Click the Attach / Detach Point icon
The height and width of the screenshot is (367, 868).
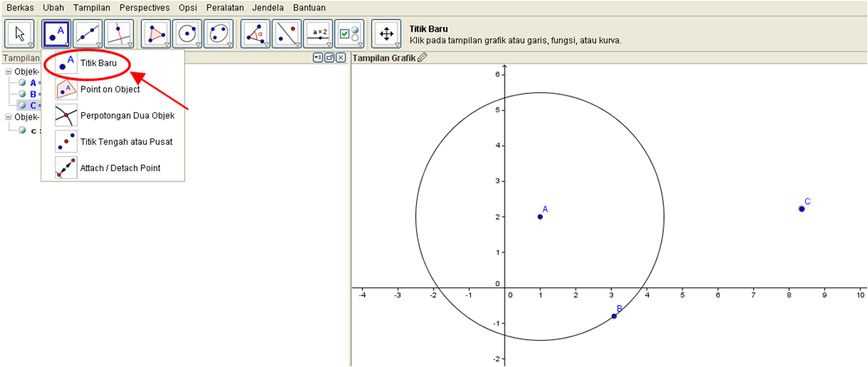66,167
